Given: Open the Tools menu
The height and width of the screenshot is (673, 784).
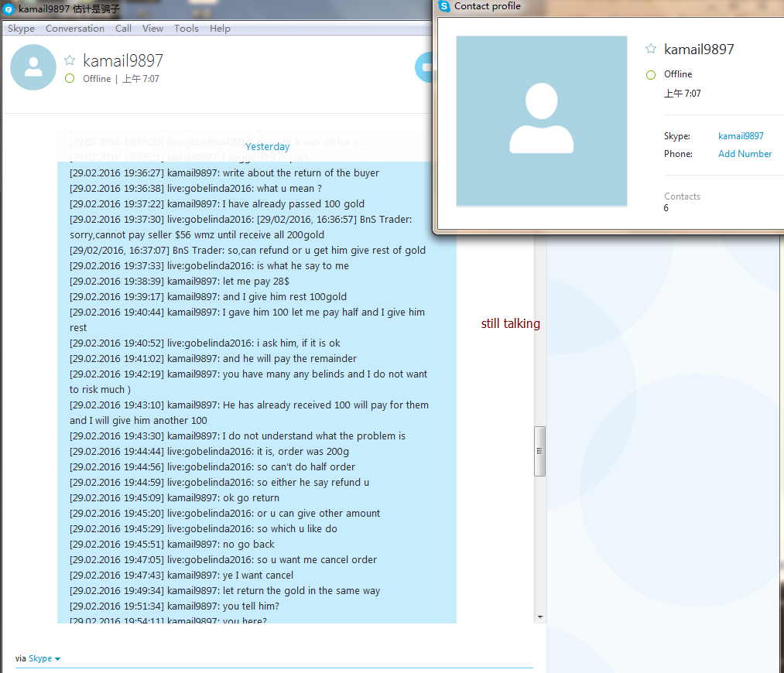Looking at the screenshot, I should (x=186, y=29).
